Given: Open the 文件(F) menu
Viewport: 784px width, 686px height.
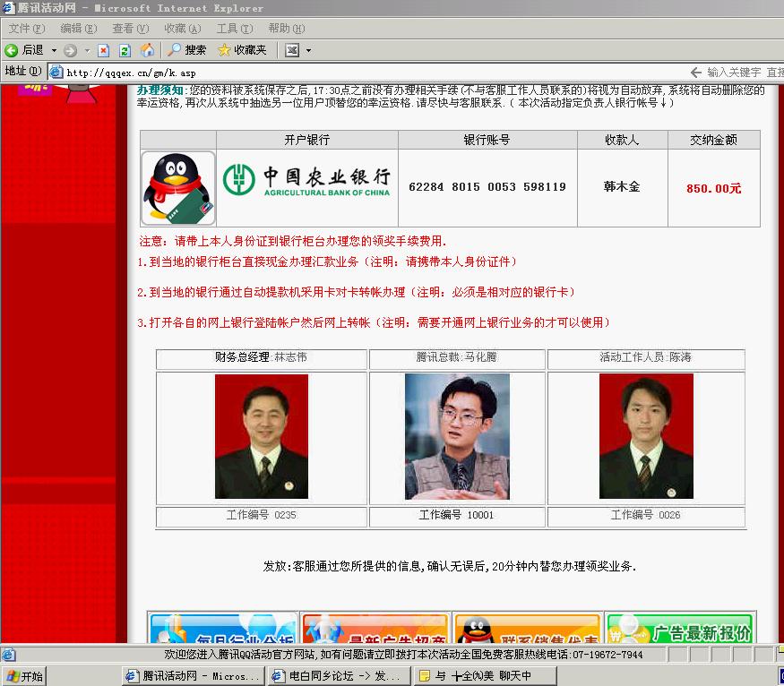Looking at the screenshot, I should point(26,29).
